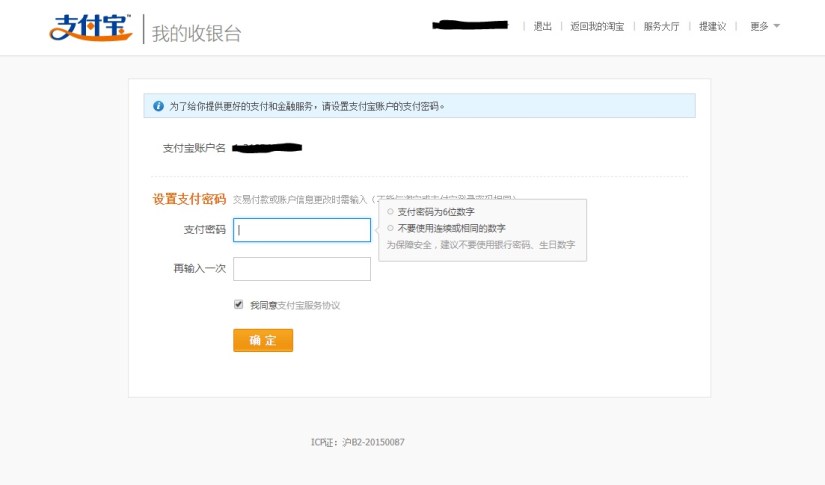Select the 提建议 feedback link

point(712,26)
